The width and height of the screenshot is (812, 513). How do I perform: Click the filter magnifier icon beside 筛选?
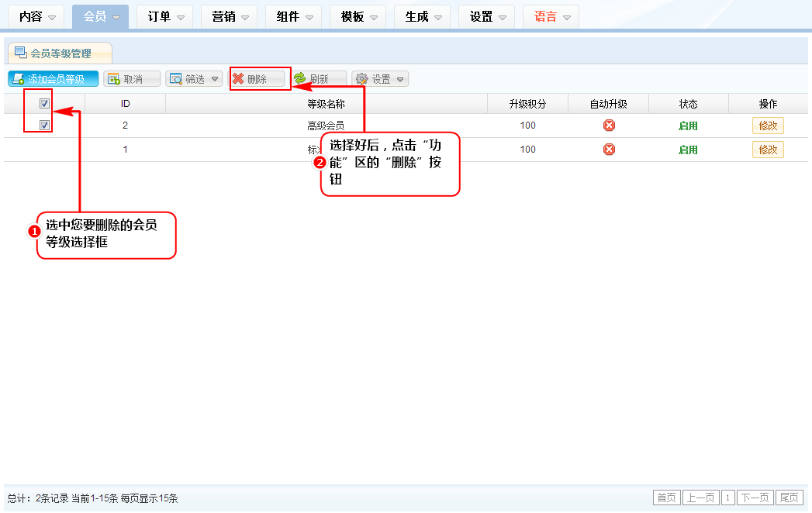tap(175, 79)
